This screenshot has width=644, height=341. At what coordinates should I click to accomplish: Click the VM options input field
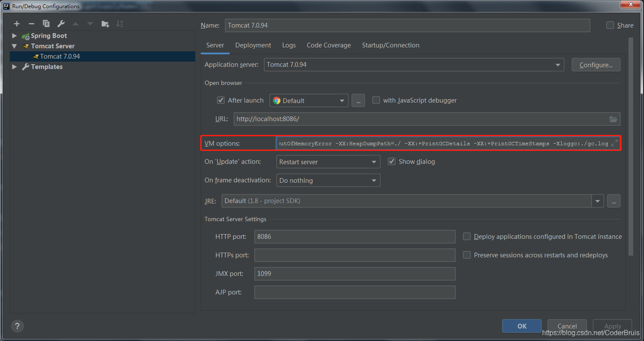point(448,143)
